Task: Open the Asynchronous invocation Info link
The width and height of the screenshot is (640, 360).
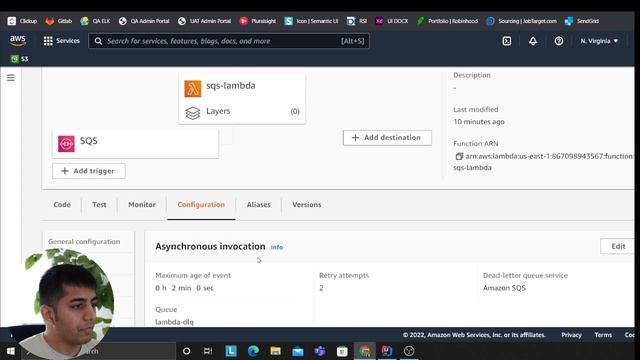Action: (277, 247)
